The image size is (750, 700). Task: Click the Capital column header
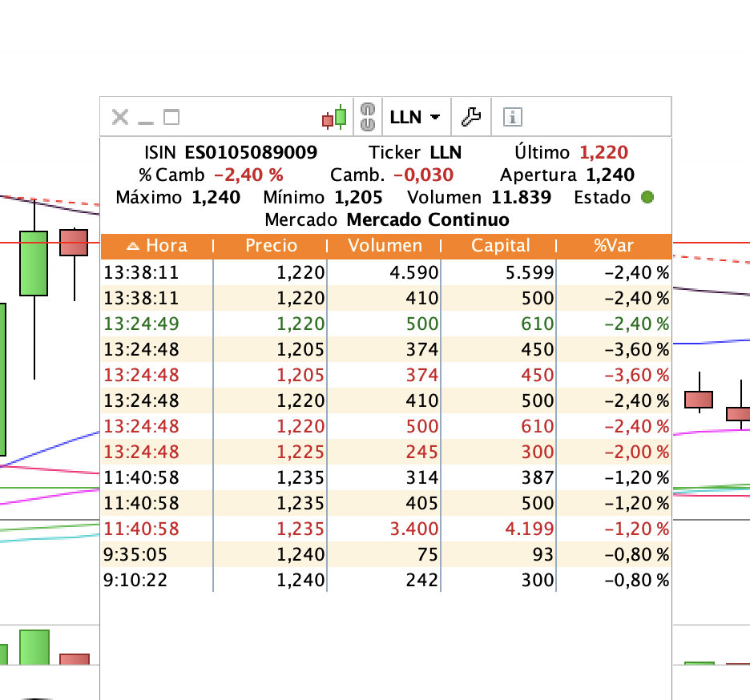point(500,246)
